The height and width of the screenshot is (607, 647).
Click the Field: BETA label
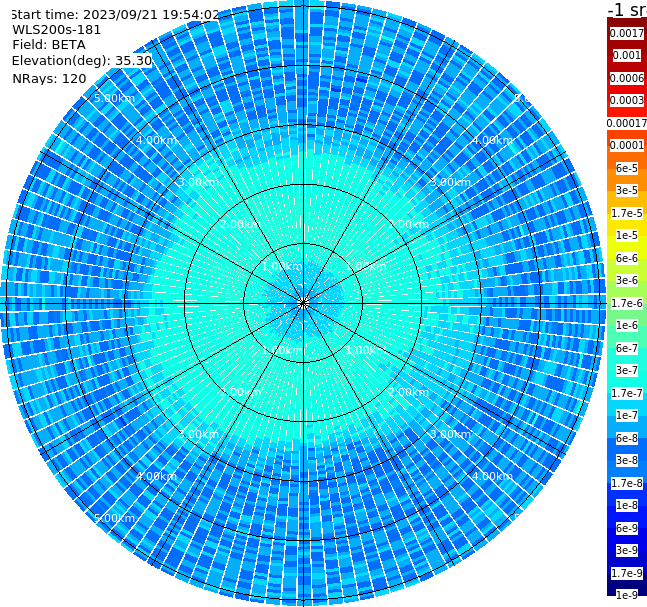(49, 45)
